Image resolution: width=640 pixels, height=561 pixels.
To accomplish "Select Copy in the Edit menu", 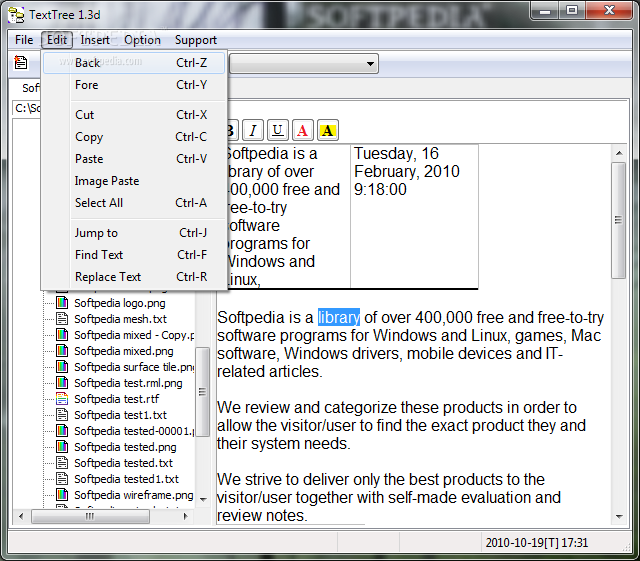I will 134,137.
